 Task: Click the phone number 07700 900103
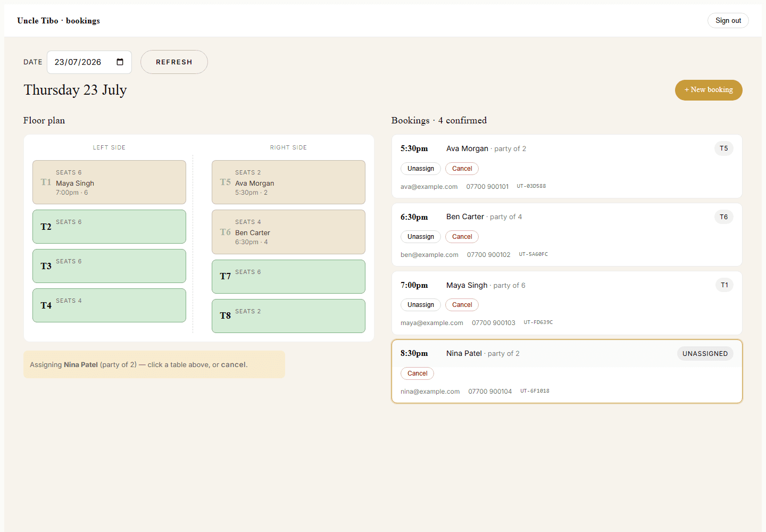tap(494, 323)
